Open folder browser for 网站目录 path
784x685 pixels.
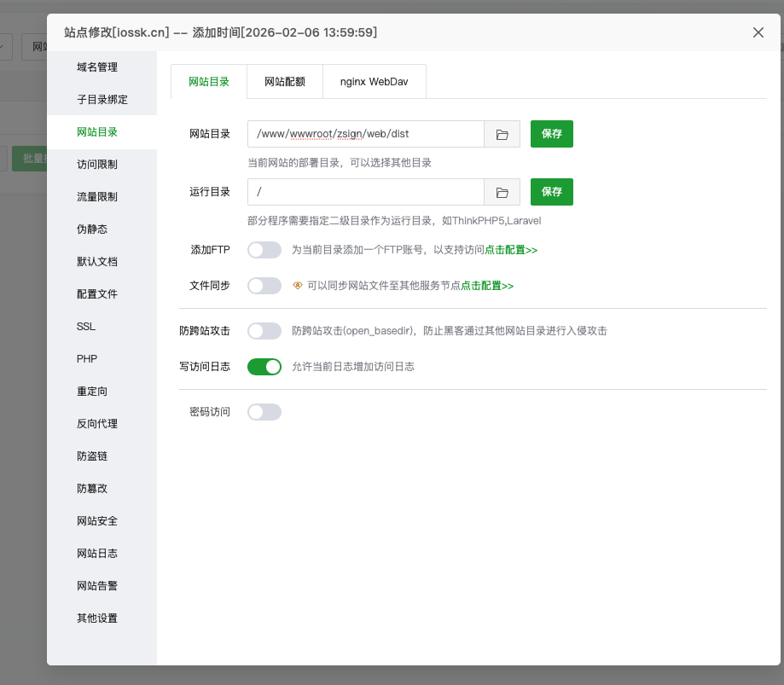(502, 134)
